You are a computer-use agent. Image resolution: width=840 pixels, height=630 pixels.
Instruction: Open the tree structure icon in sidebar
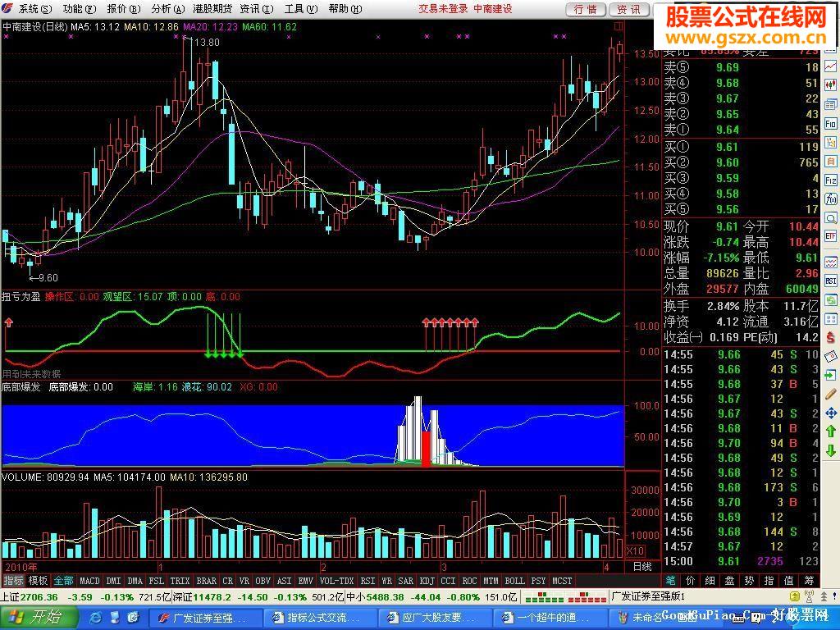click(830, 143)
